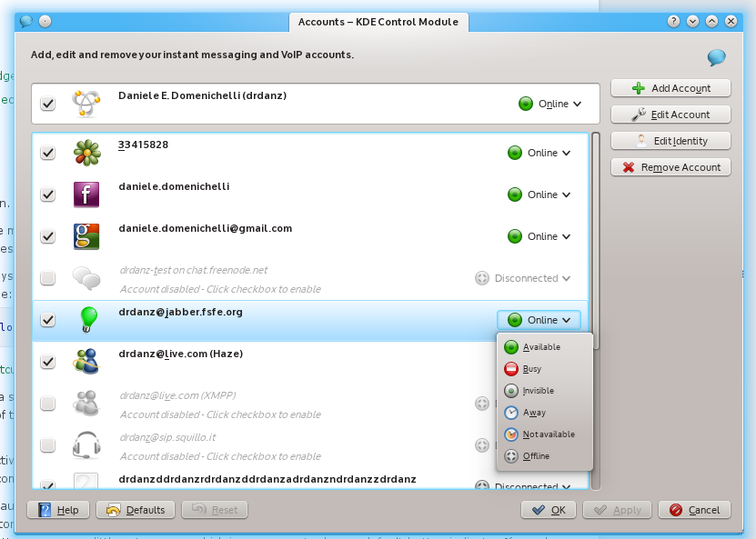This screenshot has width=756, height=539.
Task: Collapse the Online dropdown for drdanz@jabber.fsfe.org
Action: [539, 320]
